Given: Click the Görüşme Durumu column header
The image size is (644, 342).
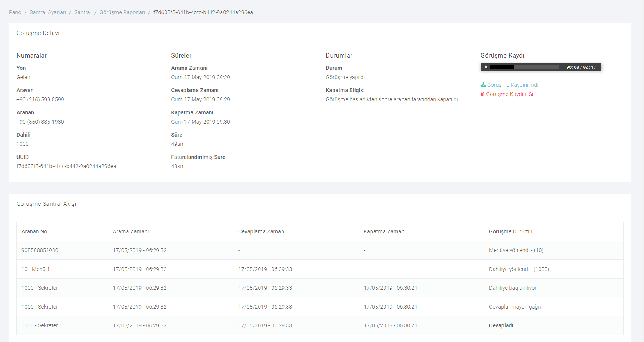Looking at the screenshot, I should click(x=510, y=231).
